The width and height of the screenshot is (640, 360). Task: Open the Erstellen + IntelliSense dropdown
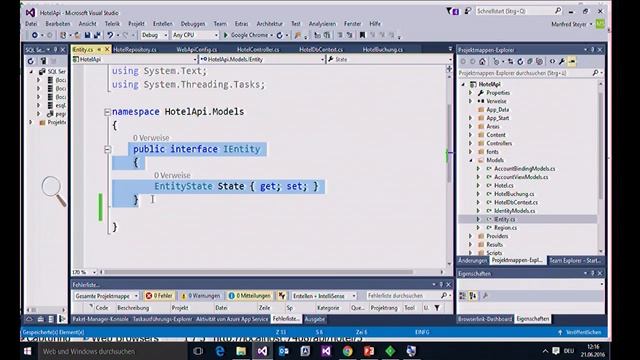(x=324, y=296)
